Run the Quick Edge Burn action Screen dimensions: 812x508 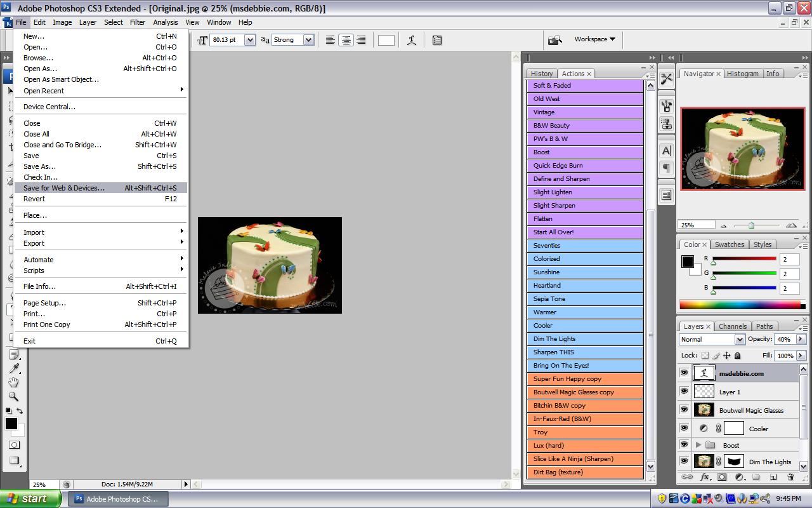585,166
